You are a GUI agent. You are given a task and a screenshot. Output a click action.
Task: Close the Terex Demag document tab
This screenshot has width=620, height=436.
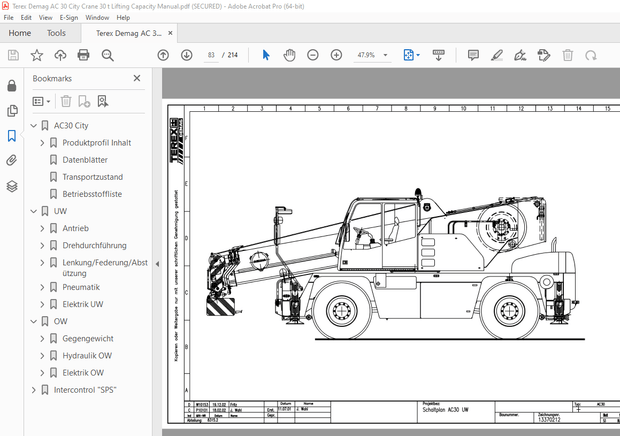tap(170, 33)
